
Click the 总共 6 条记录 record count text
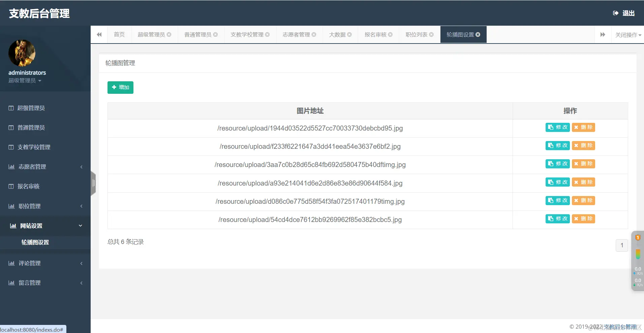pyautogui.click(x=125, y=242)
